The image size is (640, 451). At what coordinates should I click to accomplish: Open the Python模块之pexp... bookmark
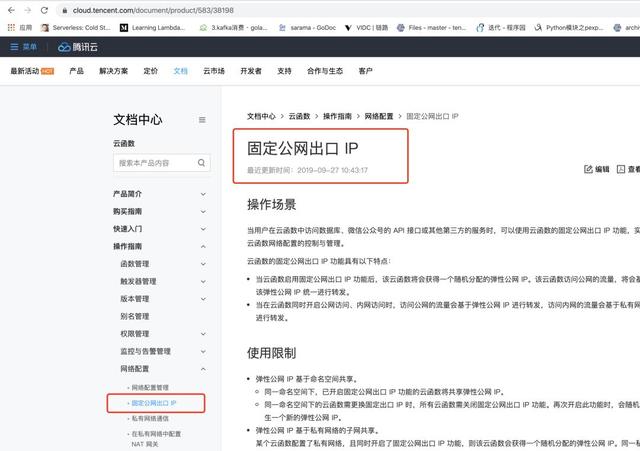coord(569,28)
